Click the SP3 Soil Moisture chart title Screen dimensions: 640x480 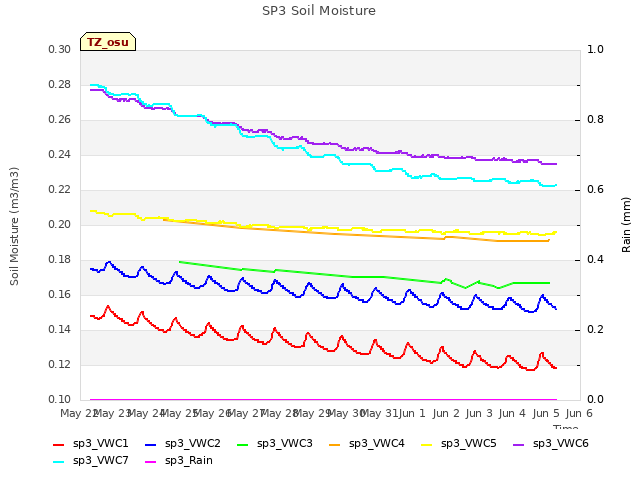(x=319, y=11)
